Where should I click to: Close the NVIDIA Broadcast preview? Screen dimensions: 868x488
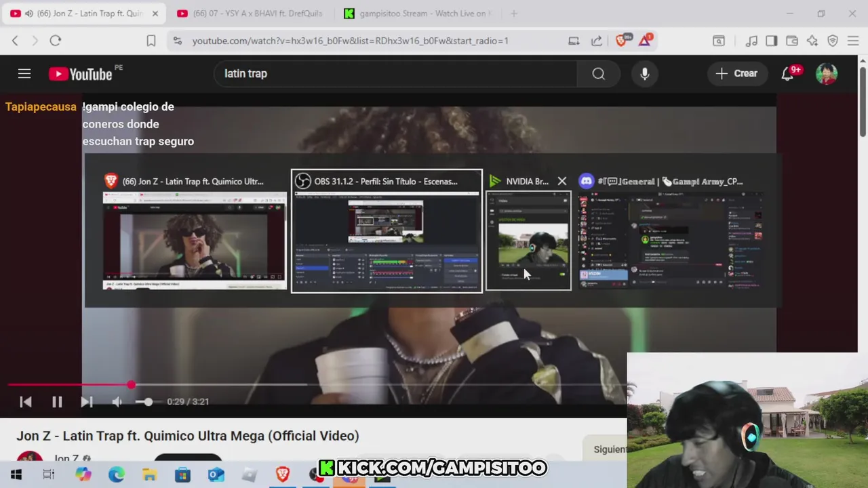click(x=561, y=181)
